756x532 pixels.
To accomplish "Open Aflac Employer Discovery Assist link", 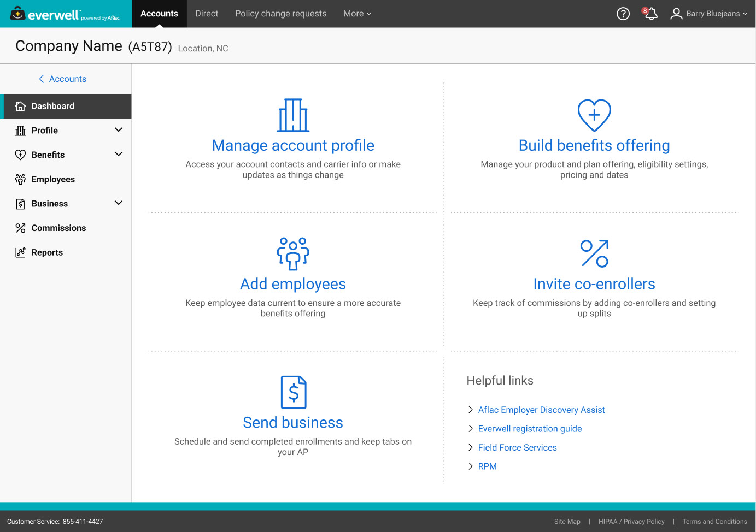I will point(541,410).
